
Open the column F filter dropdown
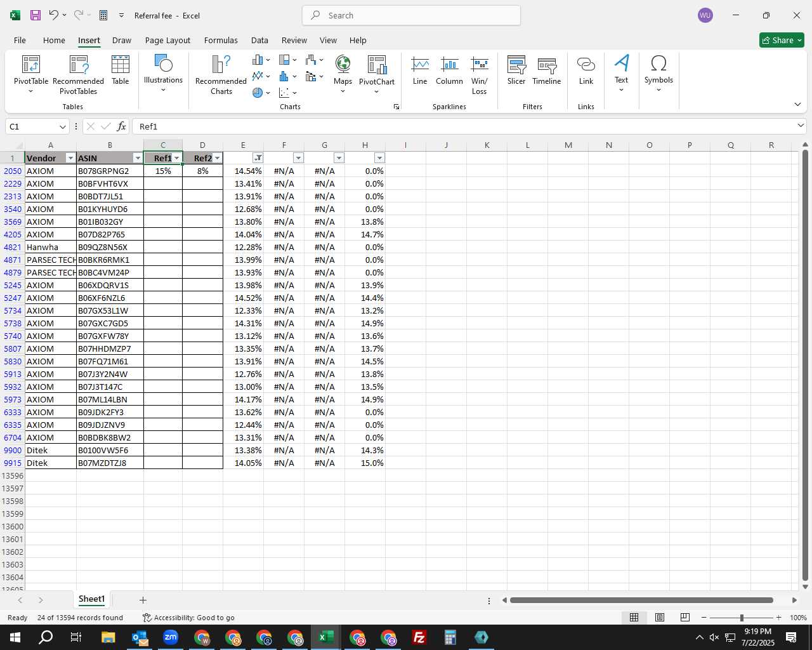(298, 158)
